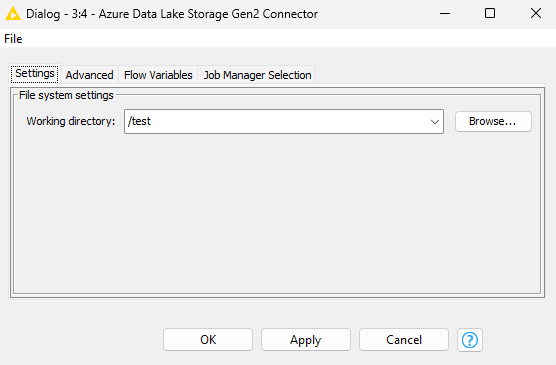556x365 pixels.
Task: Apply the current settings
Action: pos(306,340)
